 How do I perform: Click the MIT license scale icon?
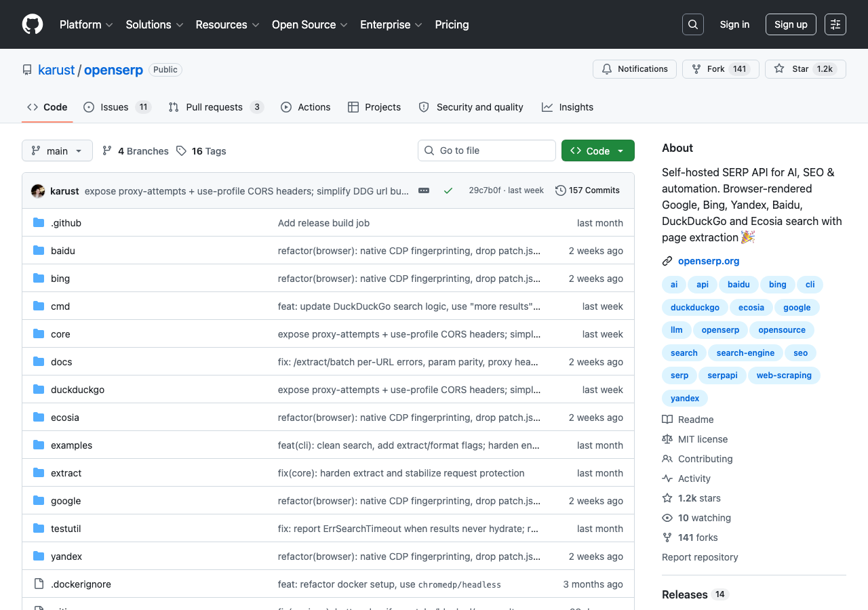coord(667,439)
